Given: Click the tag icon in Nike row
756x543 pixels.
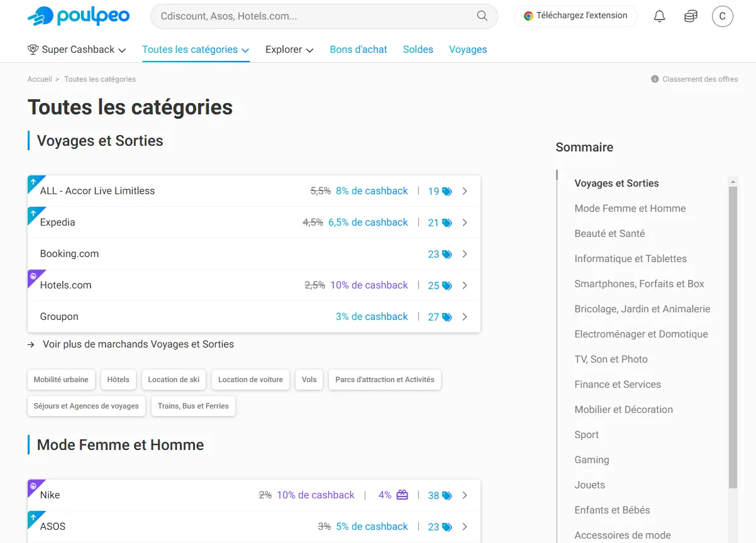Looking at the screenshot, I should click(x=447, y=495).
